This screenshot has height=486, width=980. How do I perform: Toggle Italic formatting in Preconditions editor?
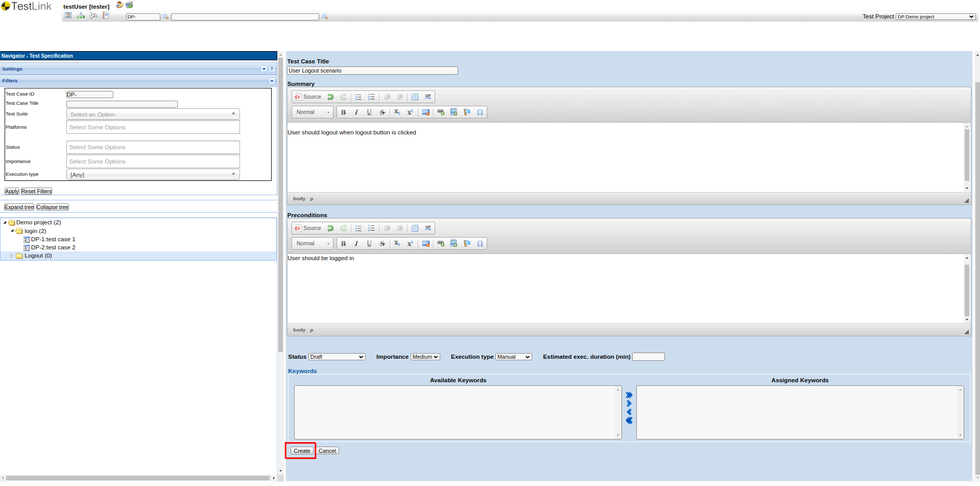pos(356,244)
